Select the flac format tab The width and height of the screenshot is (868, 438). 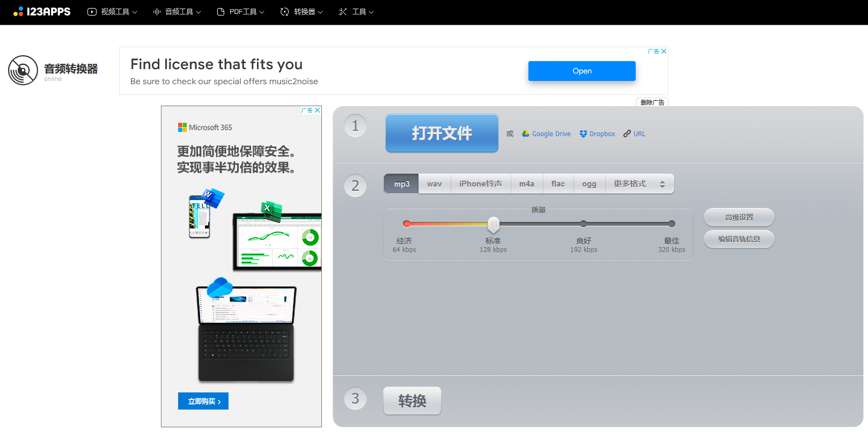(x=558, y=184)
